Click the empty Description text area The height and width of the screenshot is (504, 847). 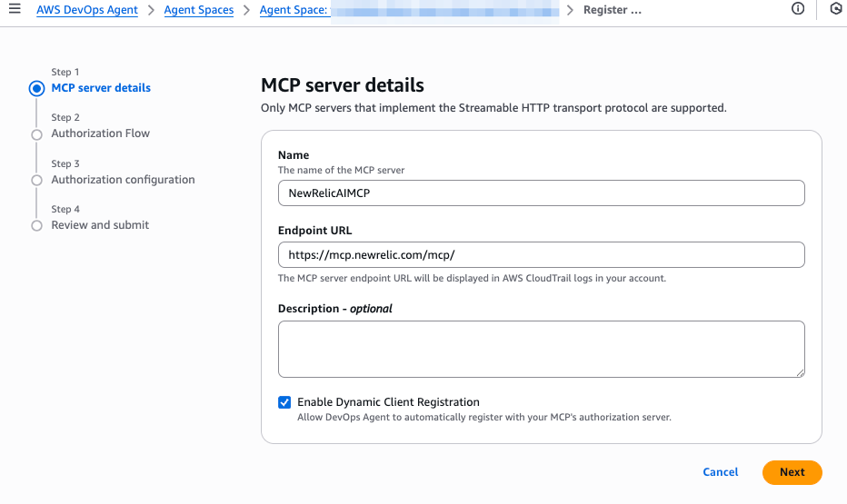tap(541, 349)
